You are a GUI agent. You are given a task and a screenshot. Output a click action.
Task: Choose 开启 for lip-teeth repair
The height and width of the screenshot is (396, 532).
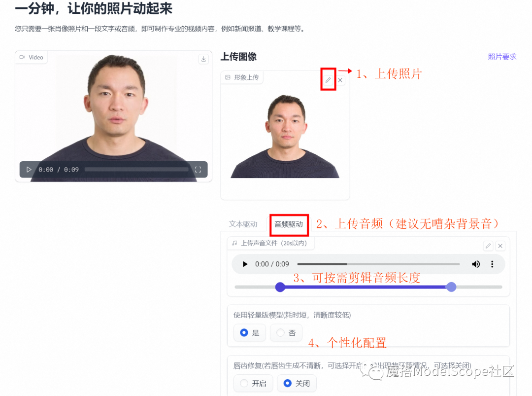(253, 384)
